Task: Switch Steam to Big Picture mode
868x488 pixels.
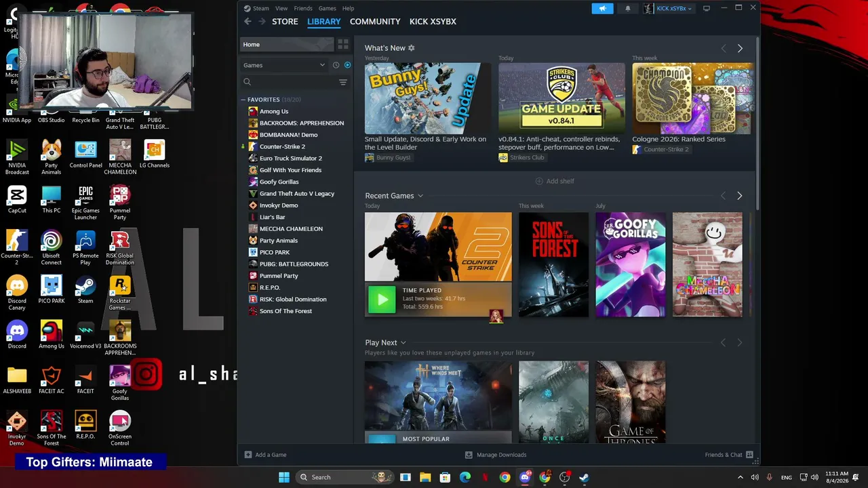Action: (x=706, y=8)
